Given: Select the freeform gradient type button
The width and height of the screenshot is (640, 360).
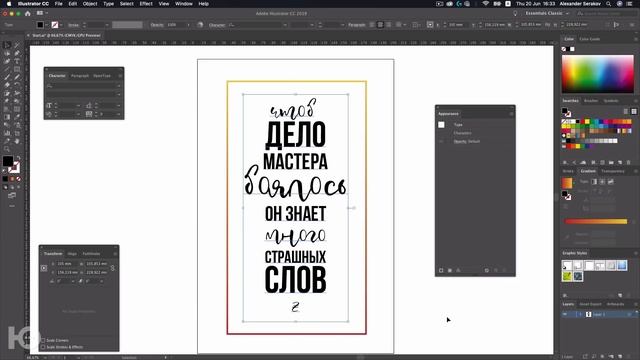Looking at the screenshot, I should coord(611,182).
